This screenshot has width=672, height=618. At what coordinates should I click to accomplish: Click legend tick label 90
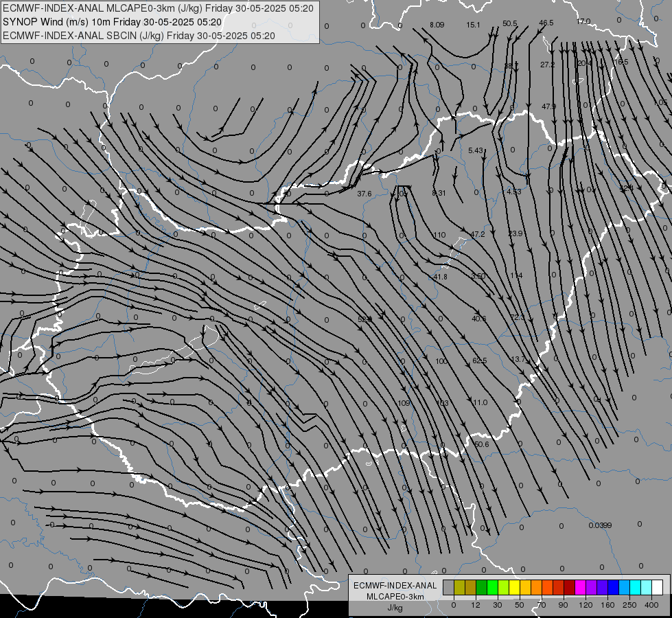point(564,605)
